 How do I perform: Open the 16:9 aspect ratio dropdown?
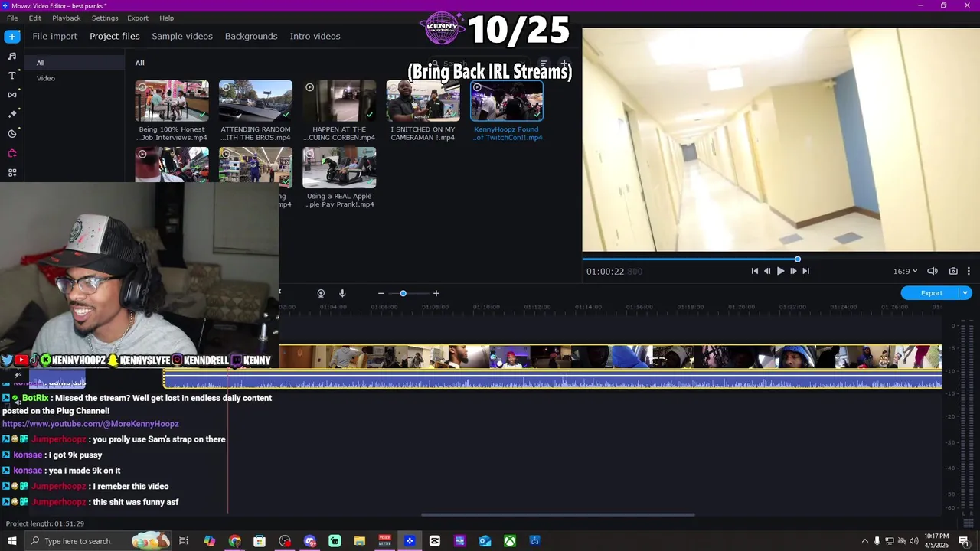click(905, 271)
